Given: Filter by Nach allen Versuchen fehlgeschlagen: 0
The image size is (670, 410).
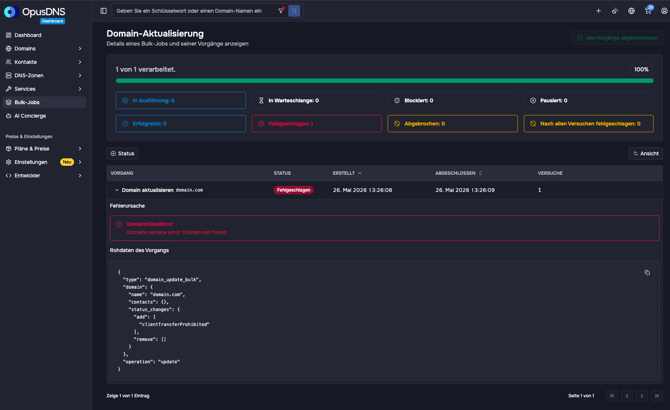Looking at the screenshot, I should (x=588, y=123).
